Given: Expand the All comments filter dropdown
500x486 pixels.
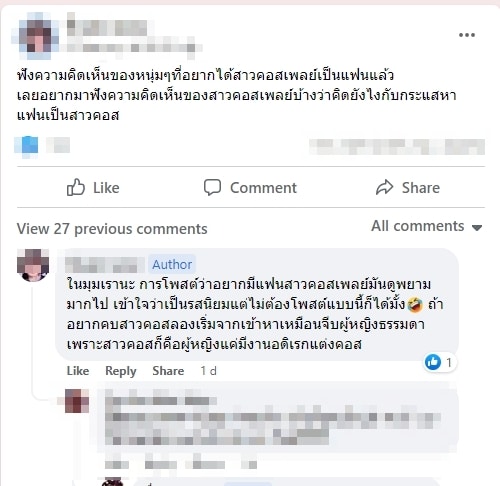Looking at the screenshot, I should click(x=427, y=226).
